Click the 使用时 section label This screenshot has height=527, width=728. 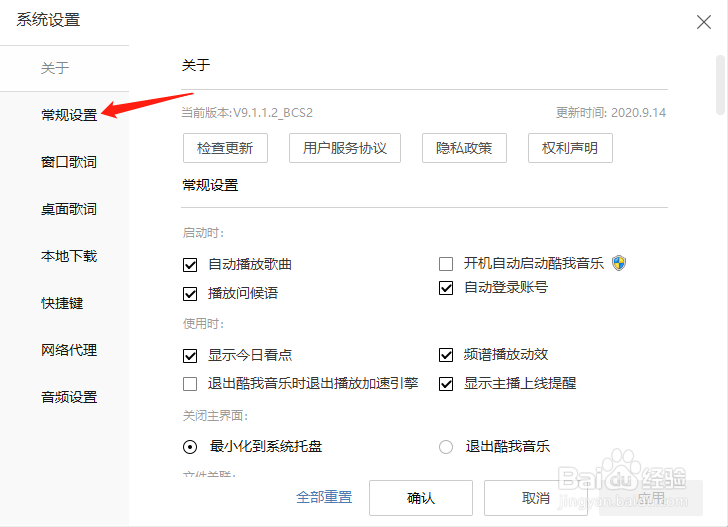203,324
